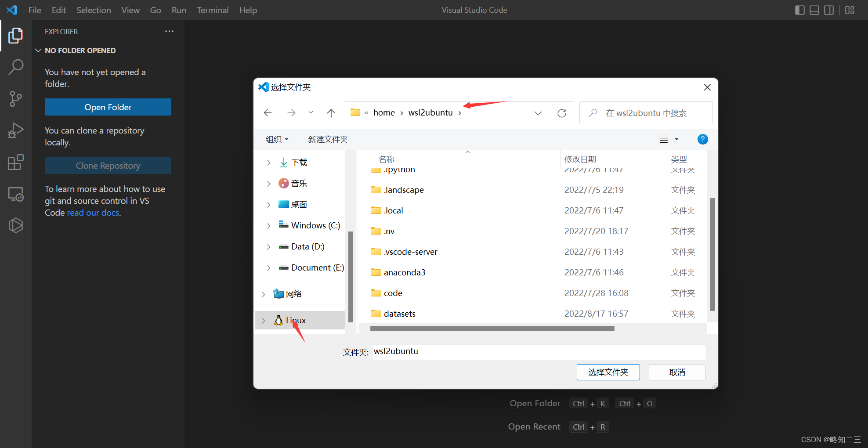Select the anaconda3 folder
The image size is (868, 448).
pos(405,272)
